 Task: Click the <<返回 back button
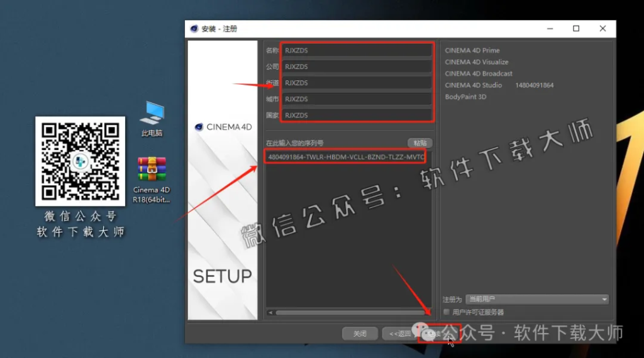click(399, 334)
